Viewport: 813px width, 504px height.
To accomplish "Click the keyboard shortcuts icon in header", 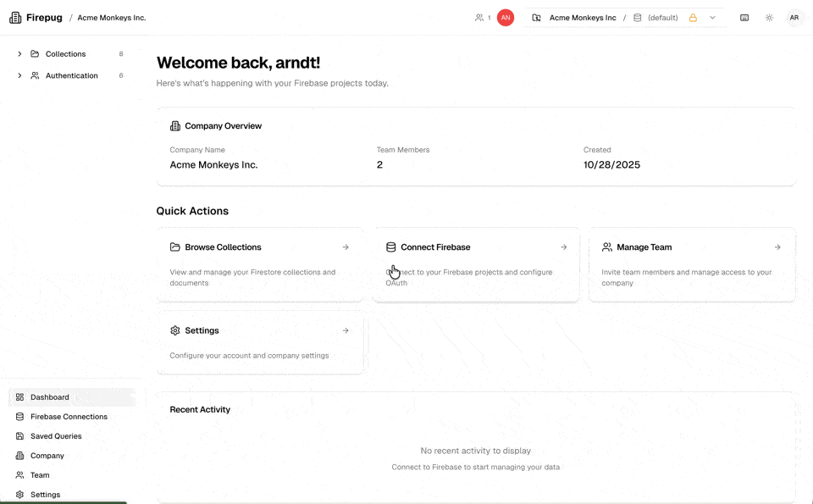I will 744,17.
